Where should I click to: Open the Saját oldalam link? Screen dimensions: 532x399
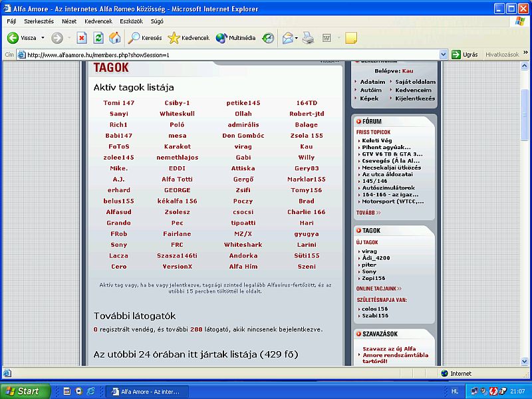(x=415, y=82)
